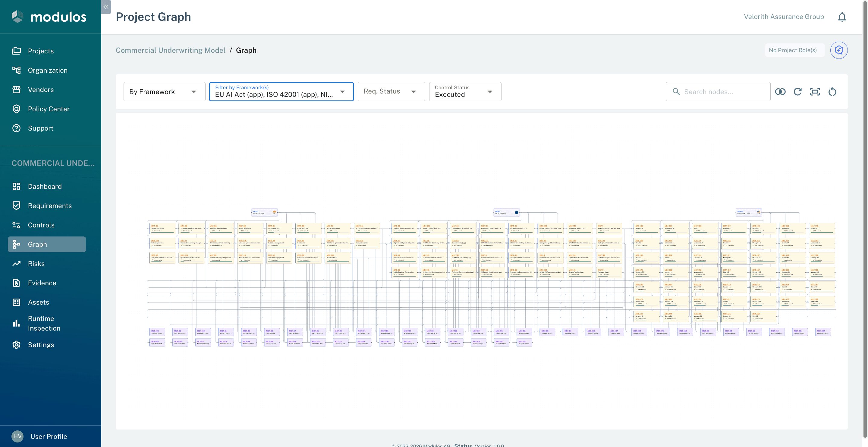Select control node MCF-26 Data Privacy
This screenshot has height=447, width=868.
272,332
